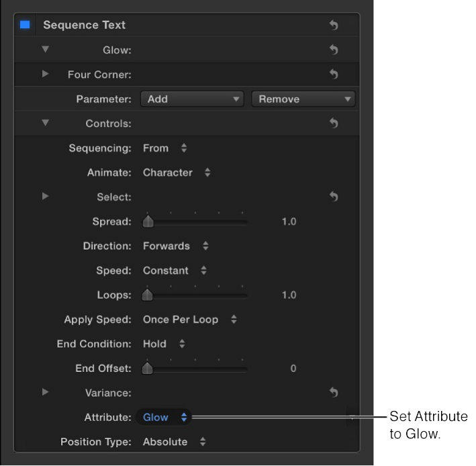Viewport: 476px width, 466px height.
Task: Expand the Four Corner disclosure triangle
Action: (46, 74)
